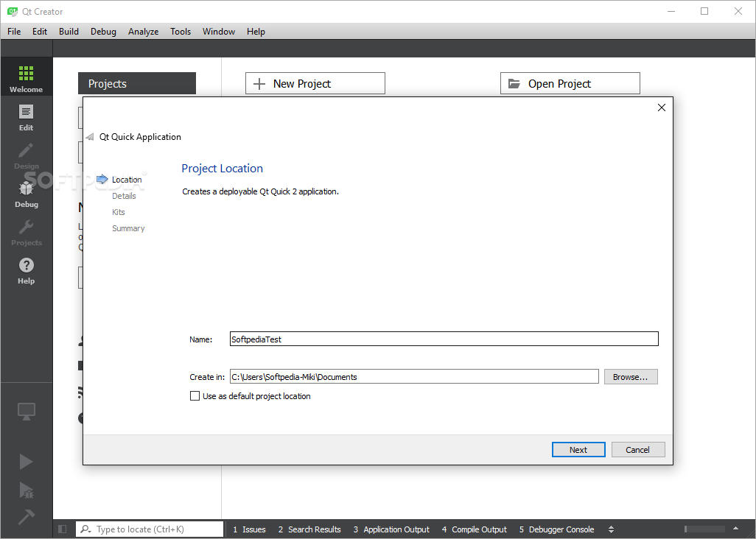The width and height of the screenshot is (756, 539).
Task: Close the Qt Quick Application wizard dialog
Action: pyautogui.click(x=662, y=108)
